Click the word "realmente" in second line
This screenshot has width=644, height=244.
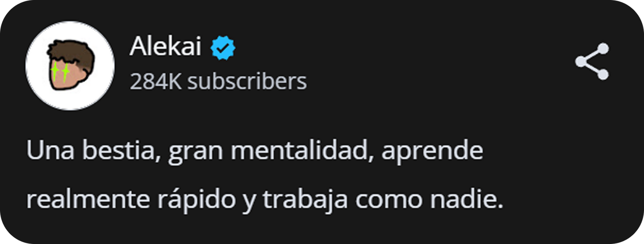88,200
